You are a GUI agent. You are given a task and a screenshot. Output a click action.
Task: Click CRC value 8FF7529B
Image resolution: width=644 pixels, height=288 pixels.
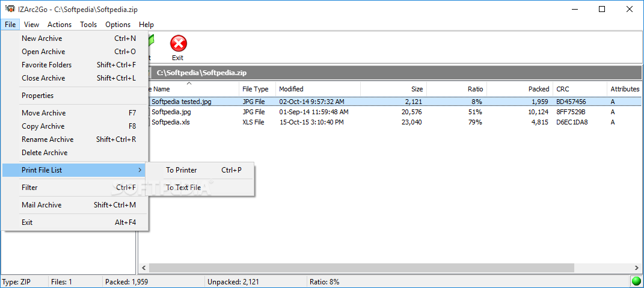tap(571, 112)
